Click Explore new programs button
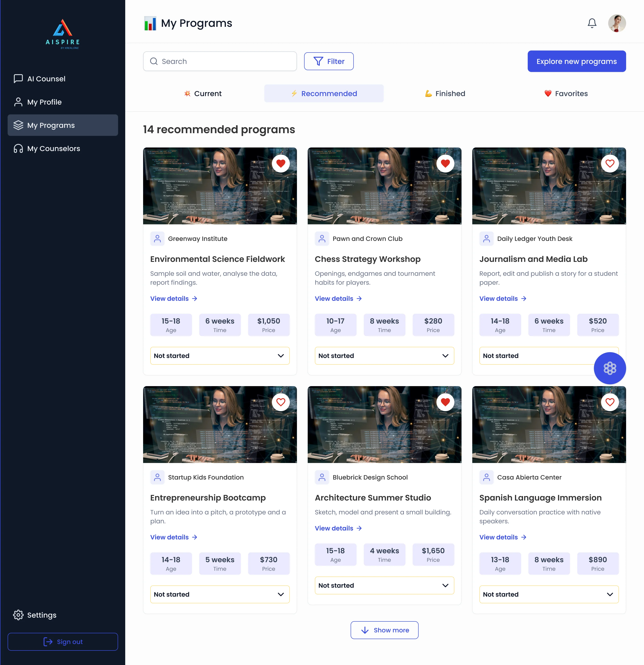This screenshot has width=644, height=665. [576, 61]
